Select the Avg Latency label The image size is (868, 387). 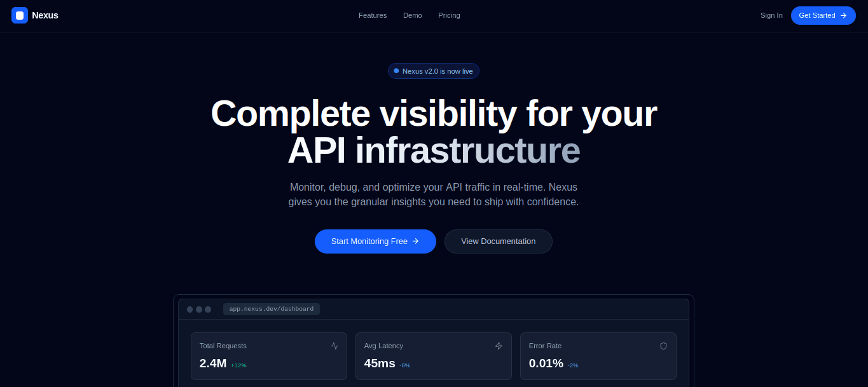383,346
